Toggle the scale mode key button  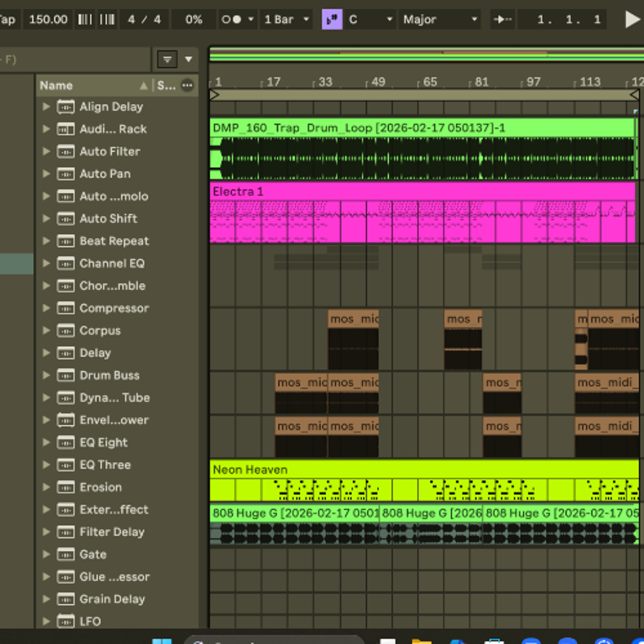coord(332,19)
